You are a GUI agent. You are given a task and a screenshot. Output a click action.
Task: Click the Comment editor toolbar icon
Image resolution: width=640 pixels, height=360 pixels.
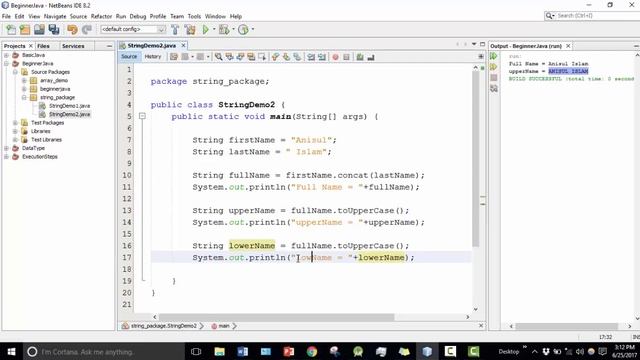pyautogui.click(x=360, y=57)
